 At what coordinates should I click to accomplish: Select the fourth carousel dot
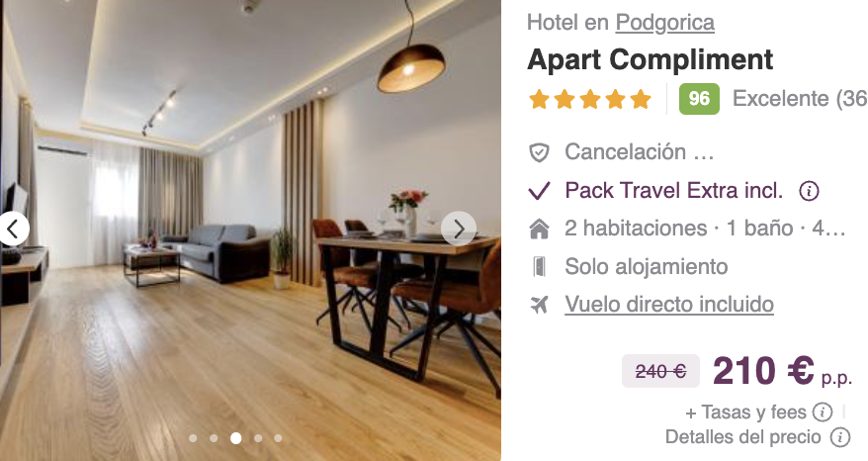coord(258,438)
